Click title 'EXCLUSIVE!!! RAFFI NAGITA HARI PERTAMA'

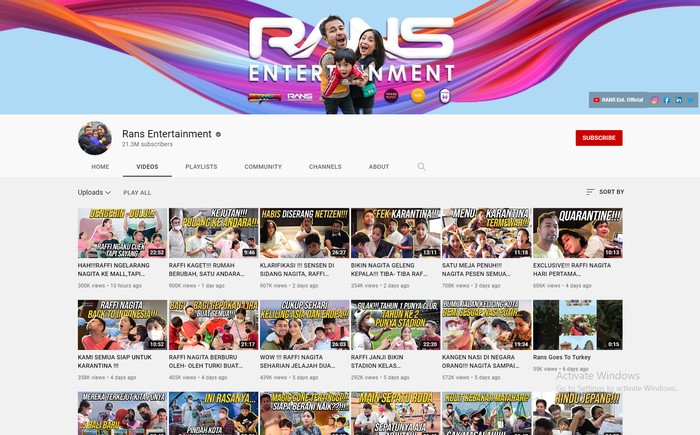[x=572, y=269]
